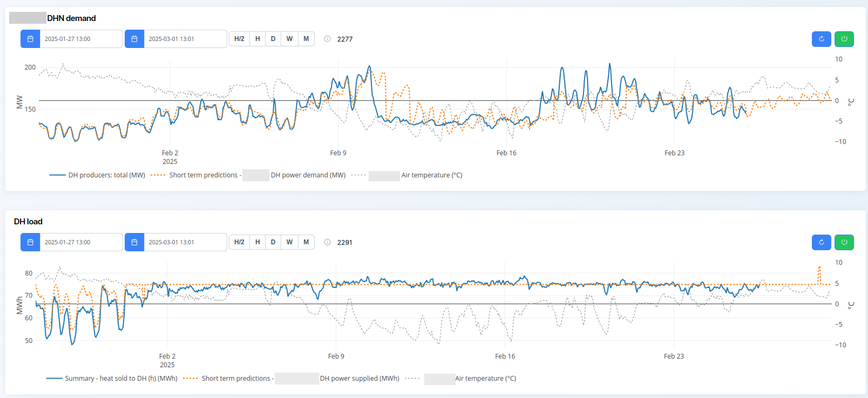Click DH load end date field 2025-03-01 13:01

(185, 242)
